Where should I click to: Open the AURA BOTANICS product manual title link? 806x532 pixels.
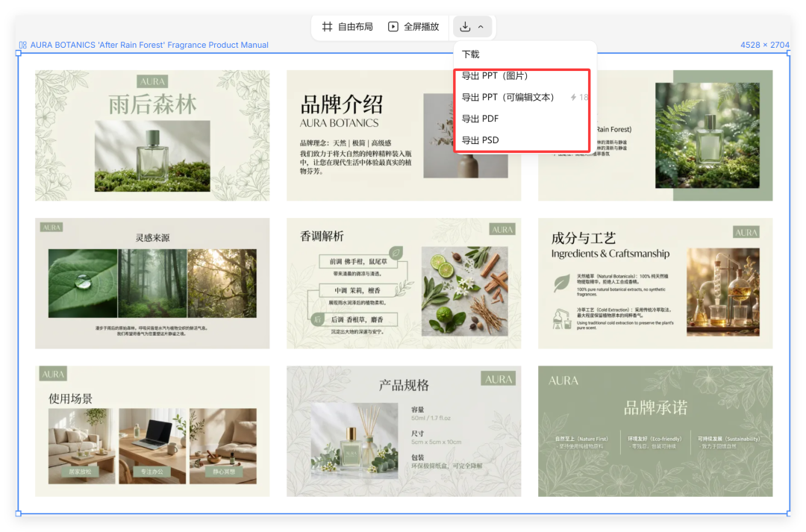(x=147, y=45)
